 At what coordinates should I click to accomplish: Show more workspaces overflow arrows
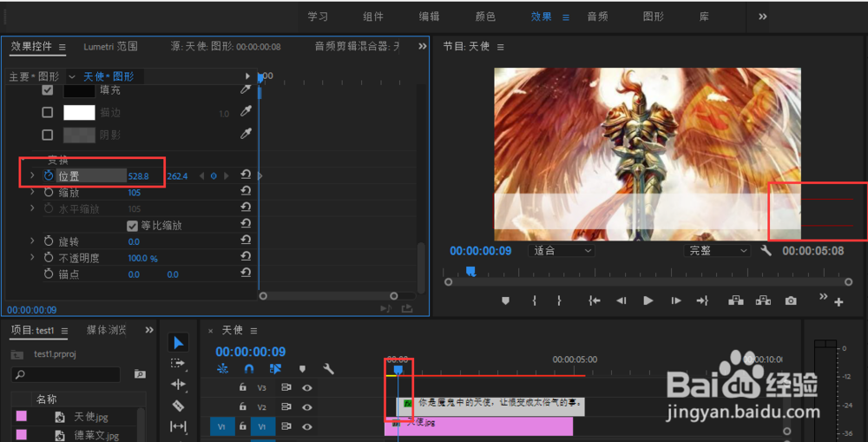[x=762, y=16]
